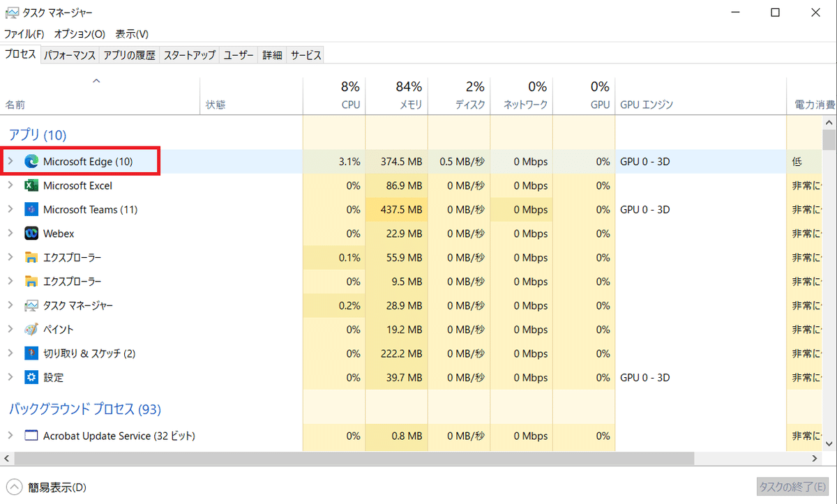Screen dimensions: 837x504
Task: Click the horizontal scrollbar left arrow
Action: point(7,458)
